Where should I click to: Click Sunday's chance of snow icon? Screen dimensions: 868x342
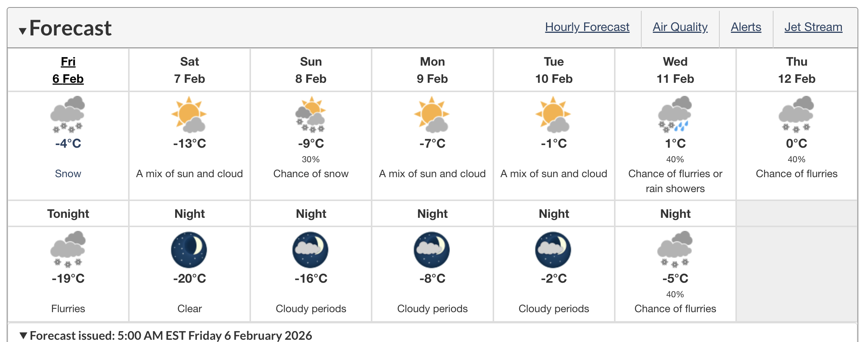(x=311, y=114)
